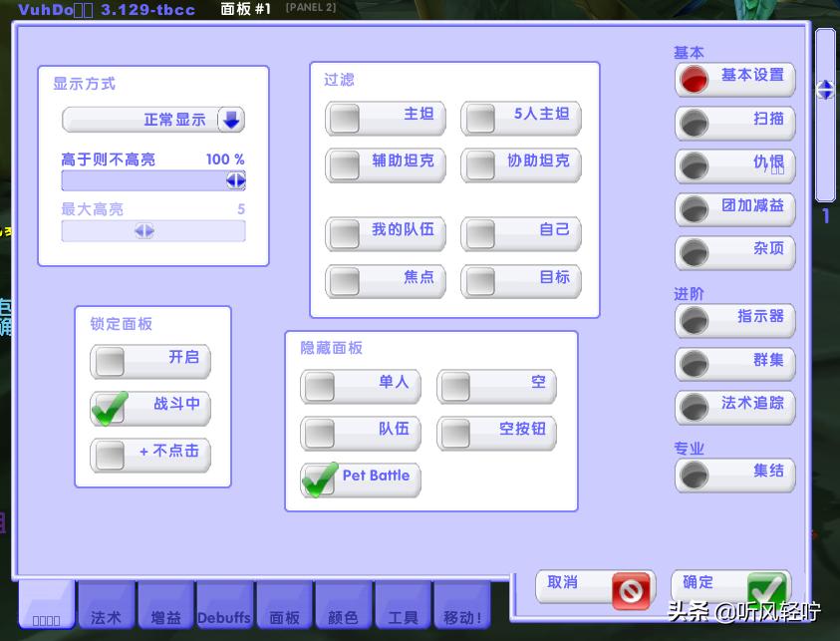Open the 仇恨 settings page

734,166
